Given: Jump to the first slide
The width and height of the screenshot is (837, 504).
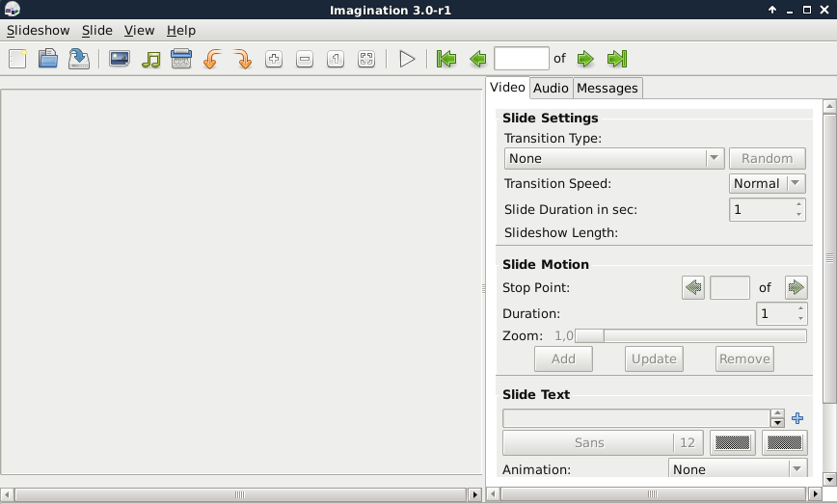Looking at the screenshot, I should [x=445, y=60].
